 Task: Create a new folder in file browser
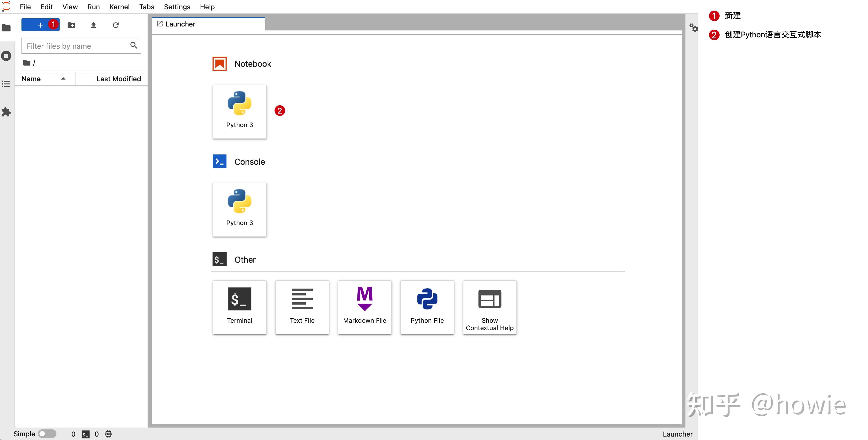(71, 25)
